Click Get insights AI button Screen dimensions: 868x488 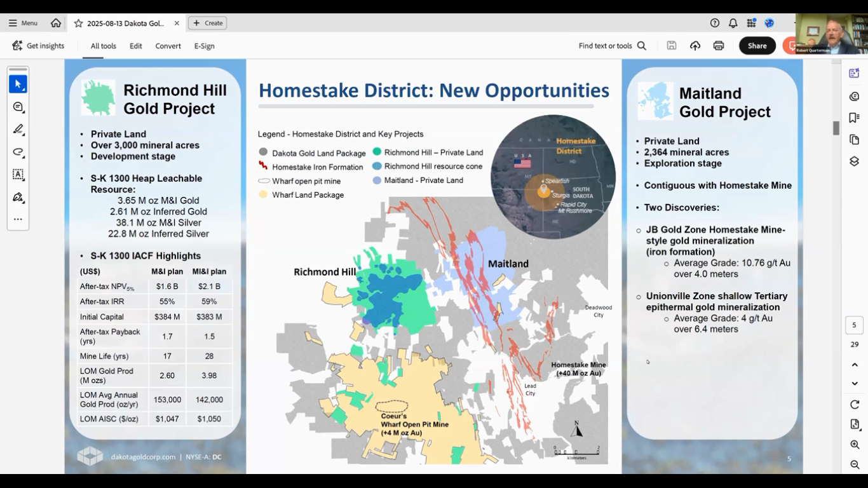click(38, 46)
